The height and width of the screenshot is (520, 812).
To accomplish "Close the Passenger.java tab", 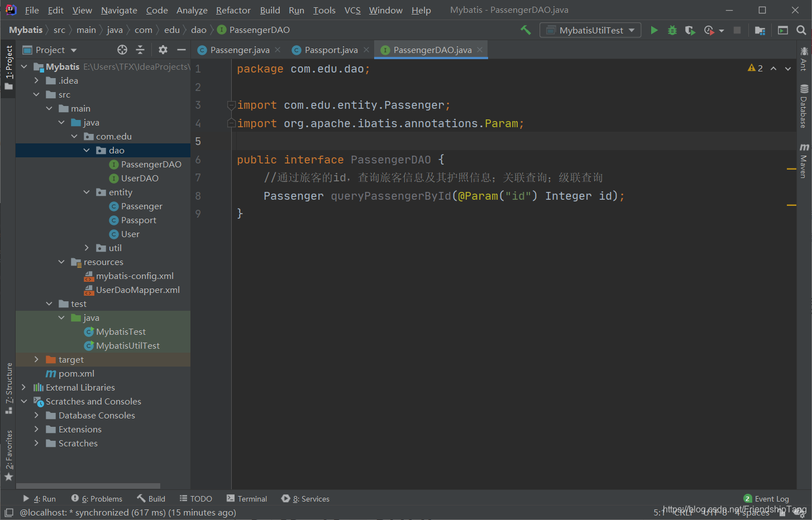I will point(278,50).
